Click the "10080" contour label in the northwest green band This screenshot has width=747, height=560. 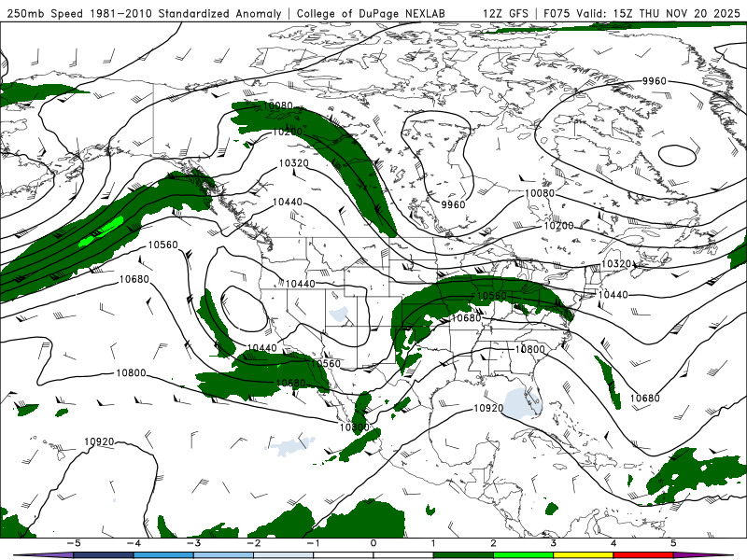(277, 105)
